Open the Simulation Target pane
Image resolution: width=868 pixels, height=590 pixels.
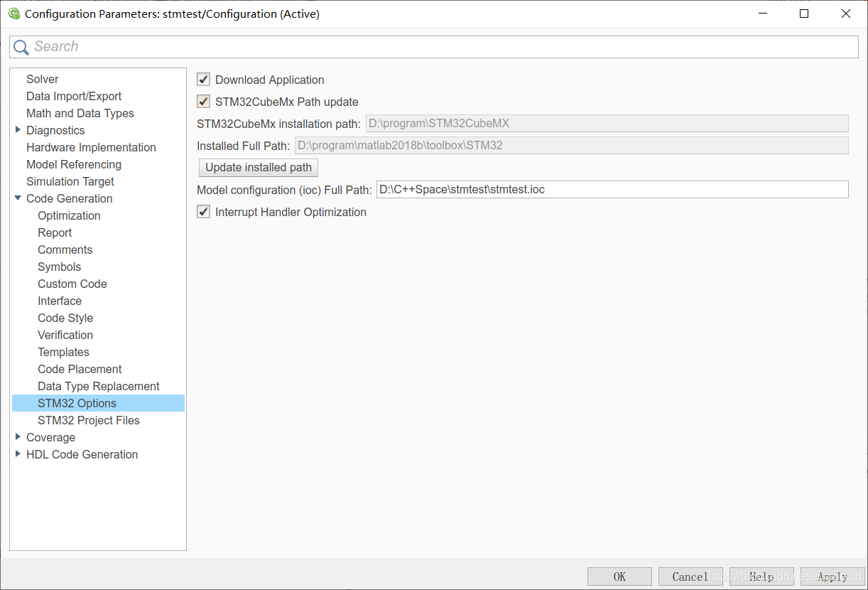tap(70, 181)
